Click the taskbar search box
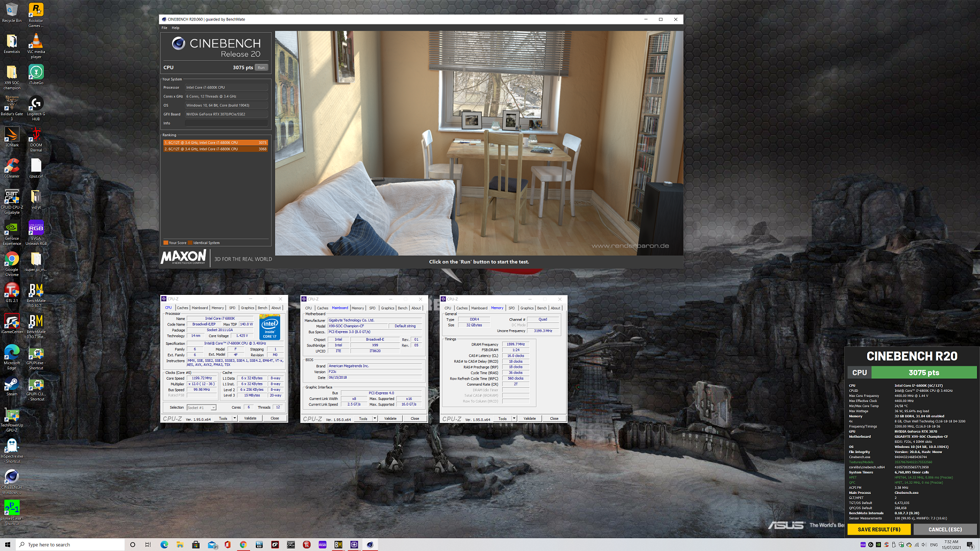This screenshot has height=551, width=980. click(x=70, y=544)
